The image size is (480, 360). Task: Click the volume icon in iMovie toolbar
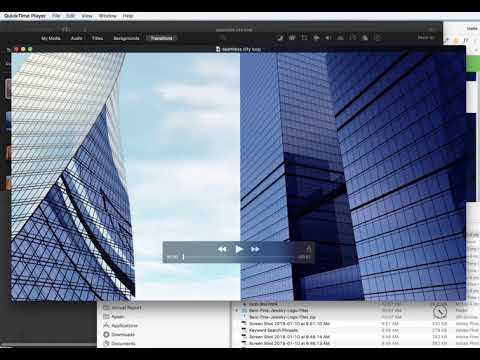click(x=328, y=38)
